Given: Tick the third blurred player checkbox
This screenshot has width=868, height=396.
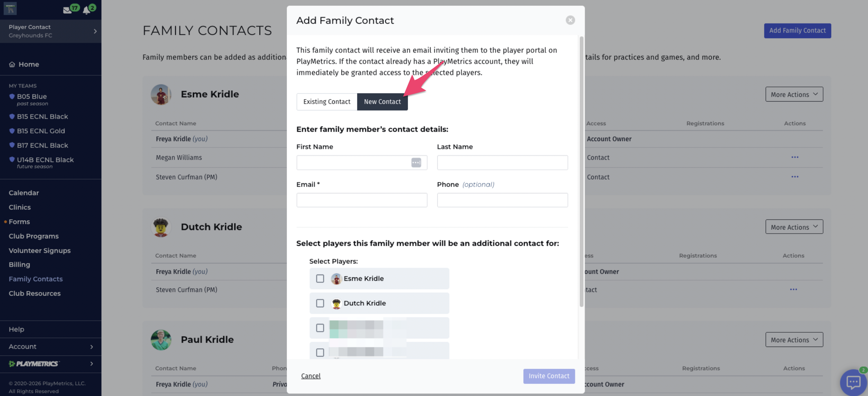Looking at the screenshot, I should (320, 328).
